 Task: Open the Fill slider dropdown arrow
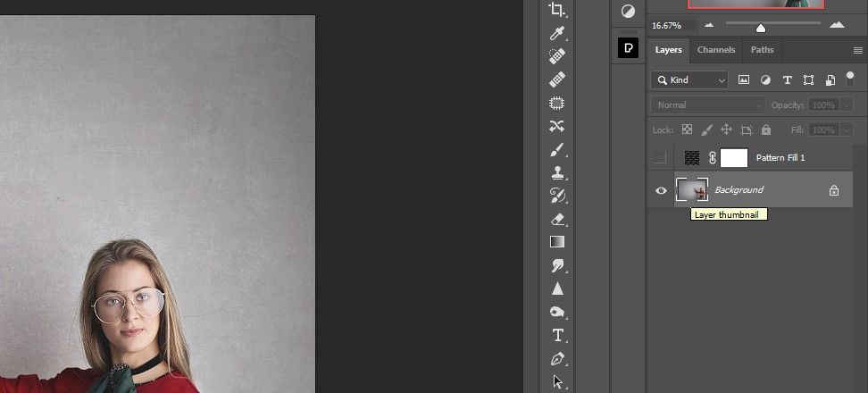coord(847,130)
